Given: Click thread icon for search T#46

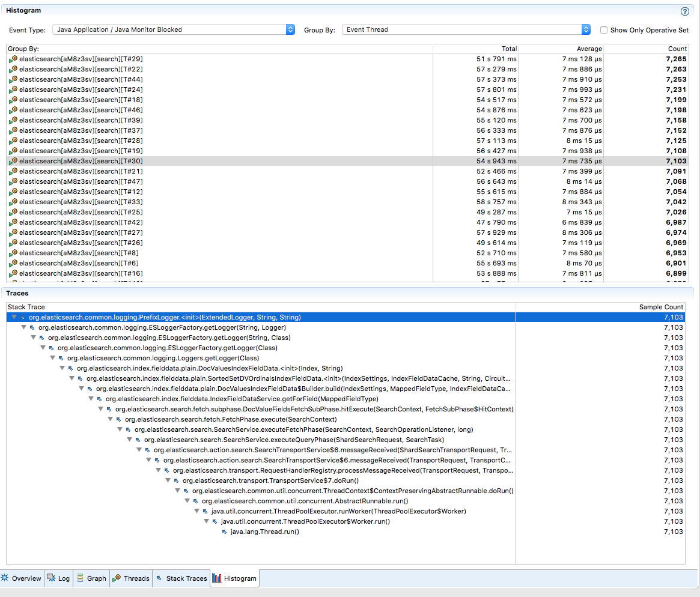Looking at the screenshot, I should (x=13, y=110).
